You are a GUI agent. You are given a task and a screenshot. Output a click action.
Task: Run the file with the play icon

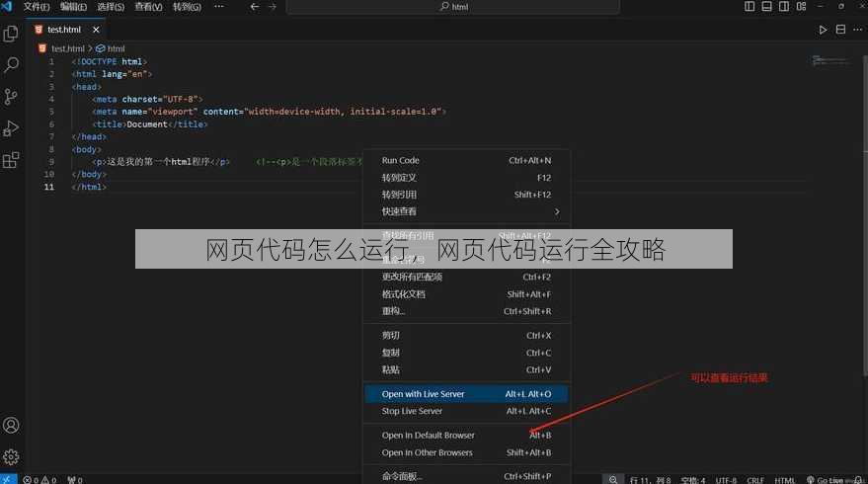824,30
